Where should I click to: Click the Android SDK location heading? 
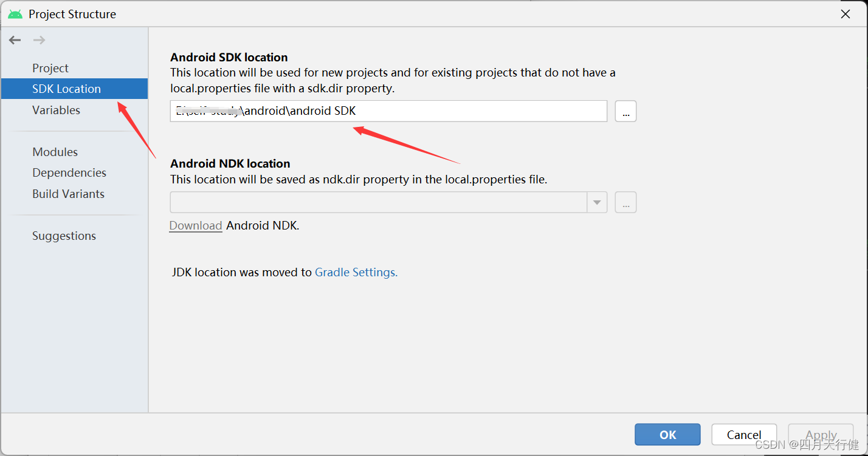(x=229, y=58)
